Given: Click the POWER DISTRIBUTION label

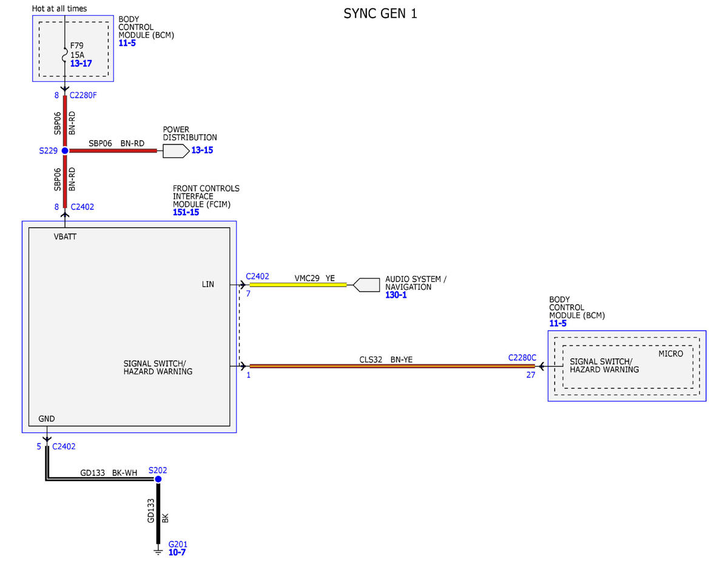Looking at the screenshot, I should point(190,133).
